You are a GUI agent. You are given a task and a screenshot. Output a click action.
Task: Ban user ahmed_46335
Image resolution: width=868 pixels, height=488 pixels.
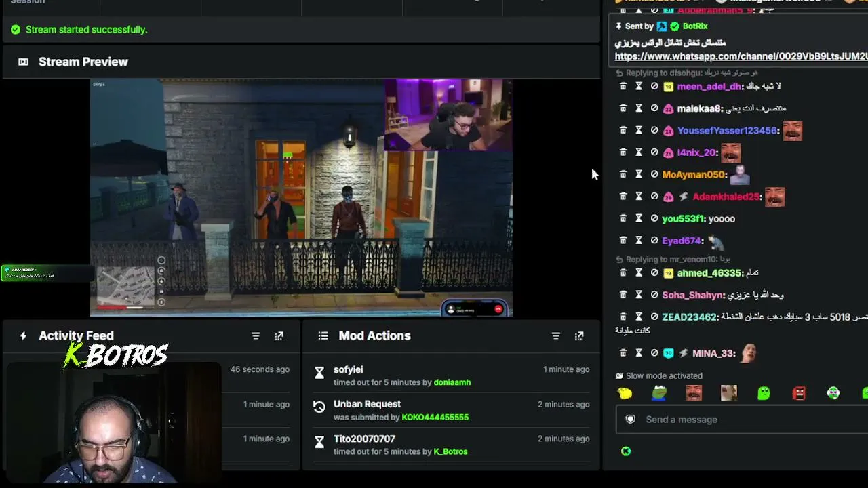tap(654, 273)
